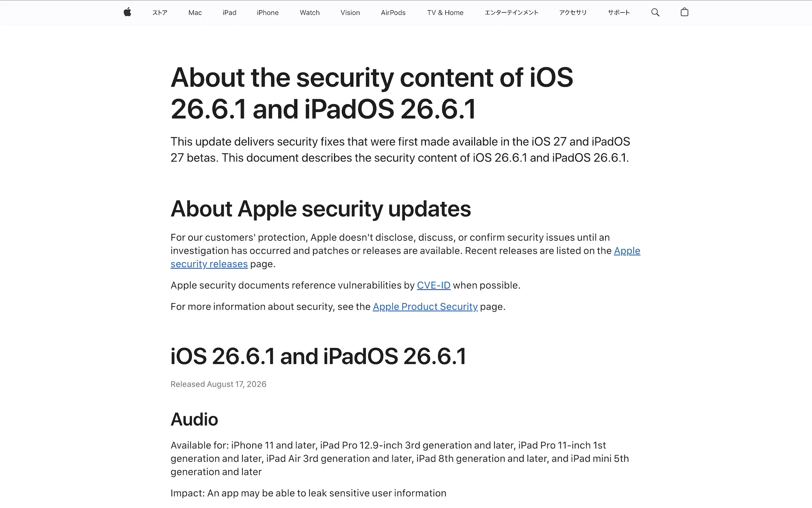Click AirPods in the navigation bar

click(x=393, y=13)
